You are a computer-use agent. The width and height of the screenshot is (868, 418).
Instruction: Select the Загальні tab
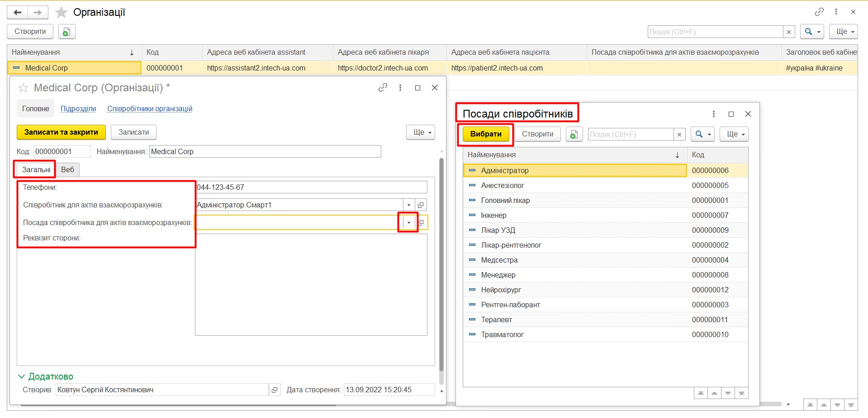click(36, 169)
